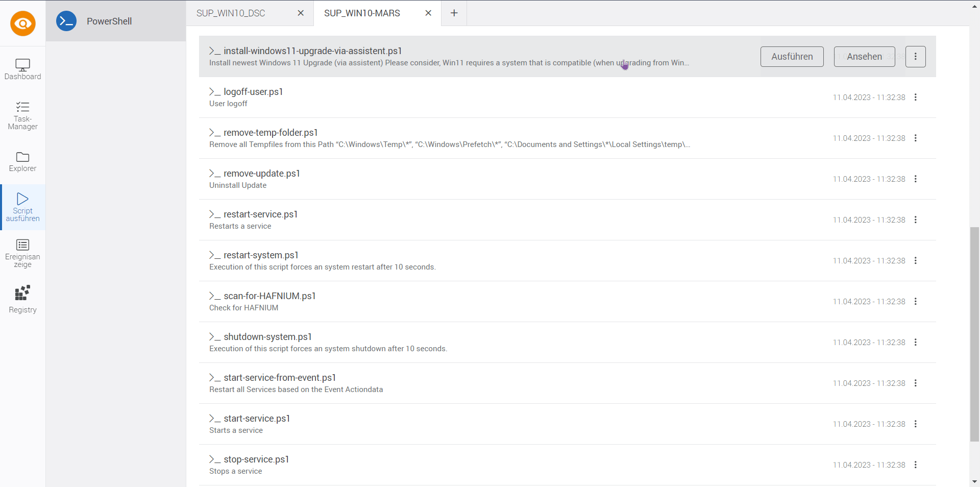The image size is (980, 487).
Task: Click the vertical scrollbar thumb
Action: coord(974,334)
